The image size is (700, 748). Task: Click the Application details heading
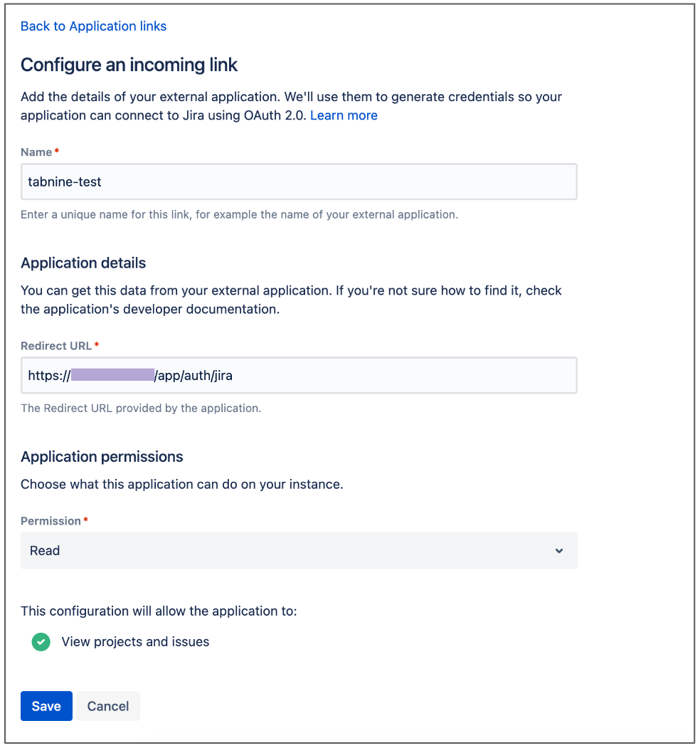click(x=83, y=263)
